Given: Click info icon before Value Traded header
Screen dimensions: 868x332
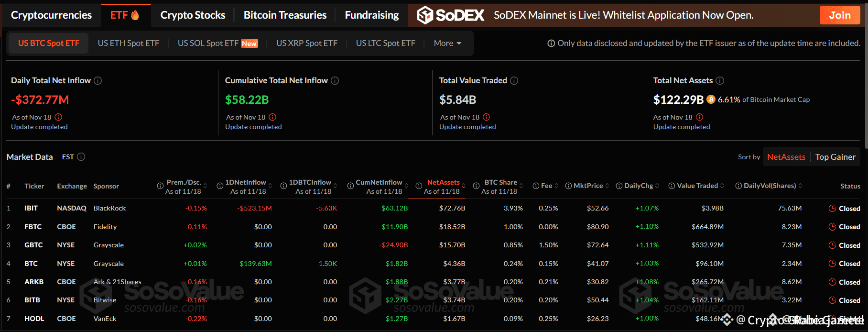Looking at the screenshot, I should coord(672,186).
